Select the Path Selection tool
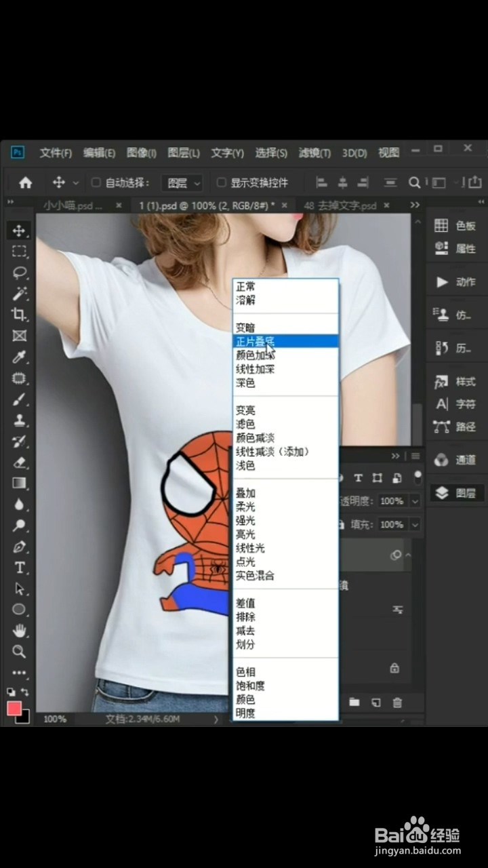Image resolution: width=488 pixels, height=868 pixels. click(19, 589)
